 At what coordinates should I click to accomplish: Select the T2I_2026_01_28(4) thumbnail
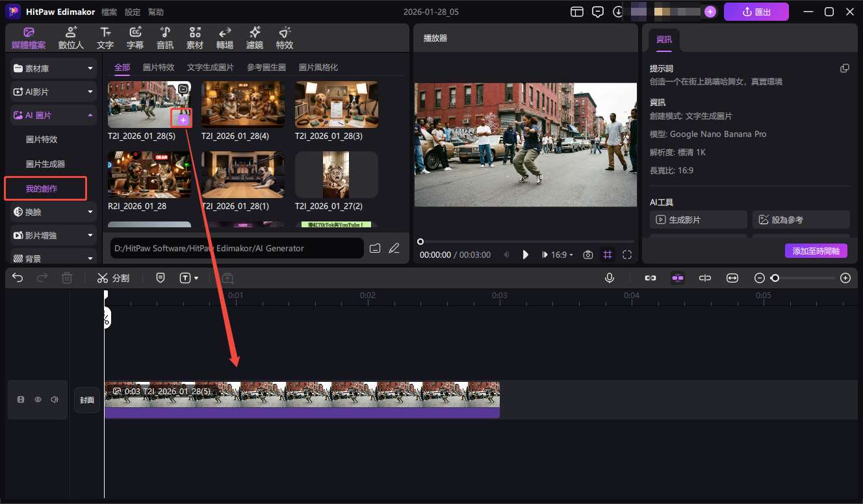242,104
